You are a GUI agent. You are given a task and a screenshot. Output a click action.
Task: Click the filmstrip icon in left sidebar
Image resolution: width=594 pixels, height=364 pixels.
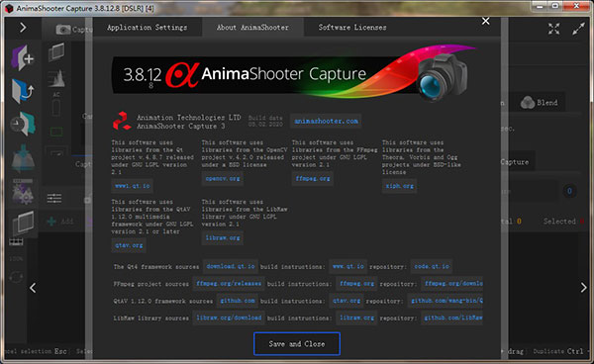16,241
